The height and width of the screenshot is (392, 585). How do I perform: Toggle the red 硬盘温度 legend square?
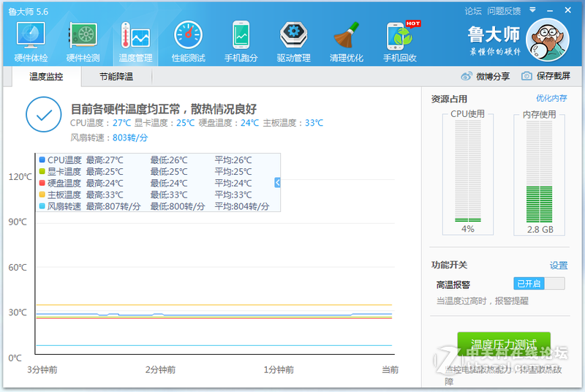coord(42,184)
